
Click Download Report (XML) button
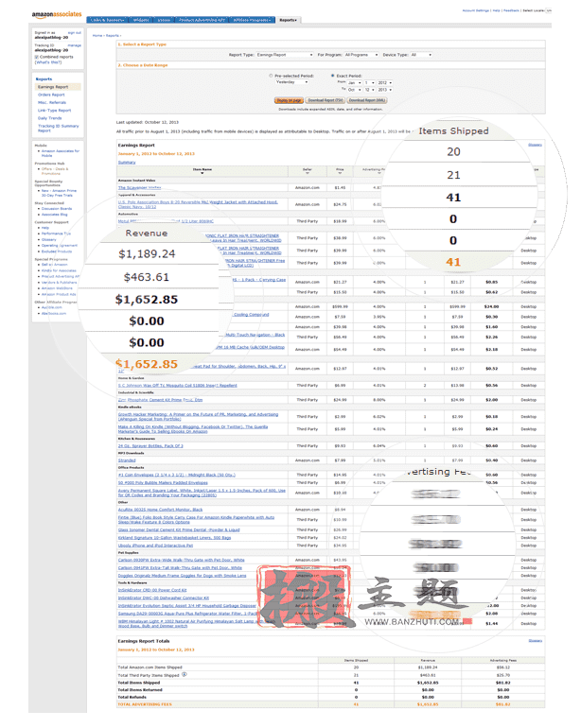[367, 100]
